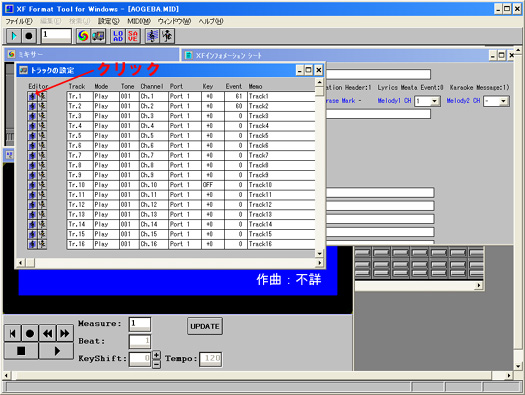
Task: Click the rewind-to-start transport button
Action: click(x=12, y=333)
